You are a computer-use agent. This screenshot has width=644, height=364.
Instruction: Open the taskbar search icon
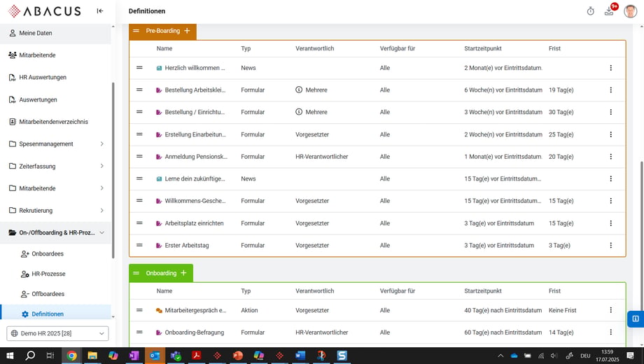(x=30, y=356)
